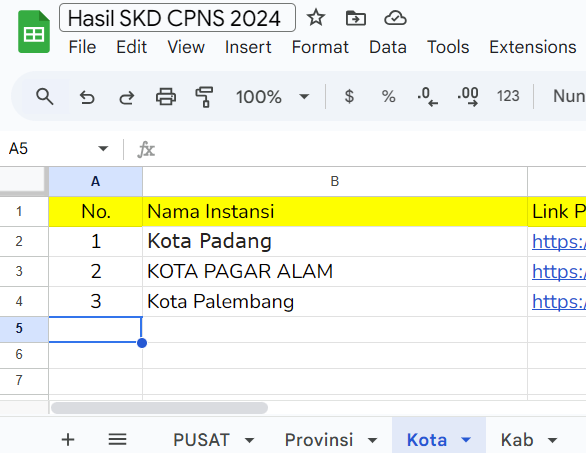Format as percent
The height and width of the screenshot is (453, 586).
(388, 96)
